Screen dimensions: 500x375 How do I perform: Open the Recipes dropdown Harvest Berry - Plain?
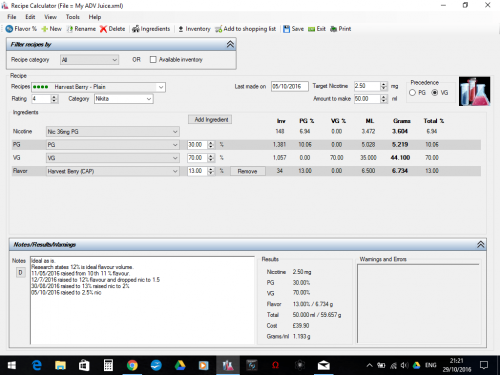pyautogui.click(x=98, y=87)
